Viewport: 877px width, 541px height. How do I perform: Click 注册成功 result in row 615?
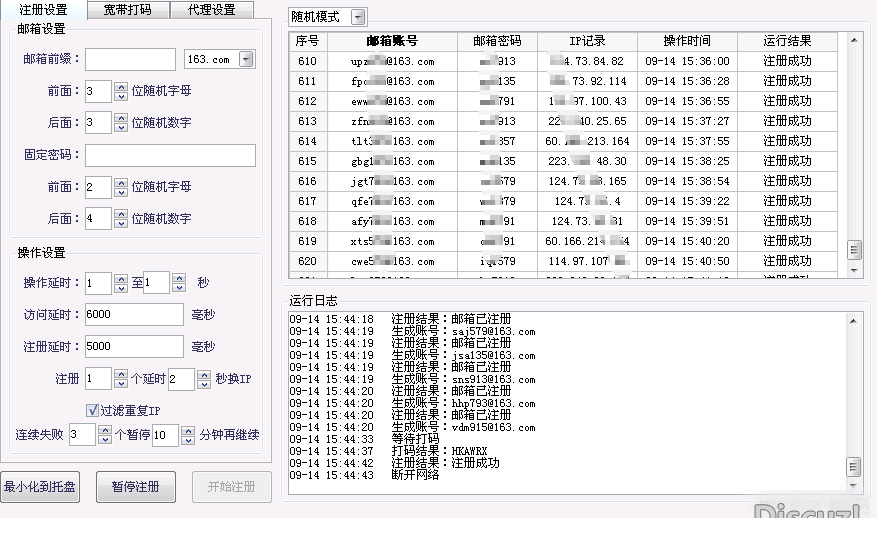(x=788, y=161)
